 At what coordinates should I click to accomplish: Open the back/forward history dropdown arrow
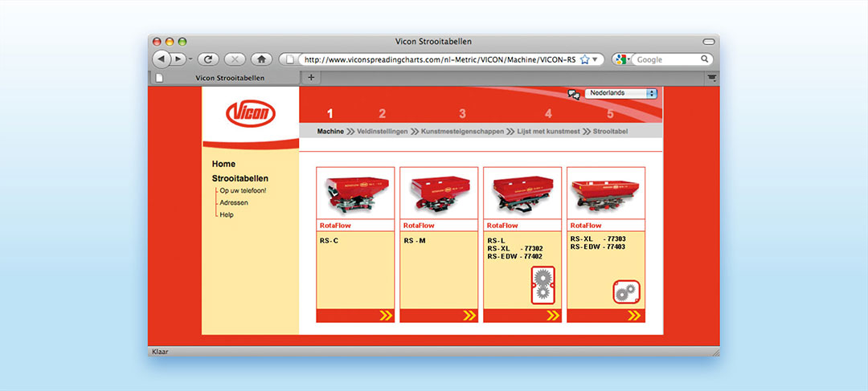[190, 59]
